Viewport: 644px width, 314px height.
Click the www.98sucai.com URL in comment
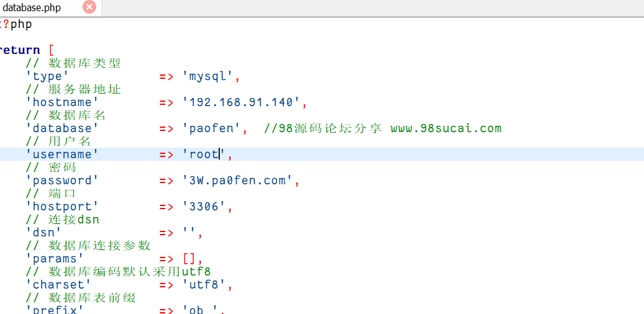pos(445,128)
